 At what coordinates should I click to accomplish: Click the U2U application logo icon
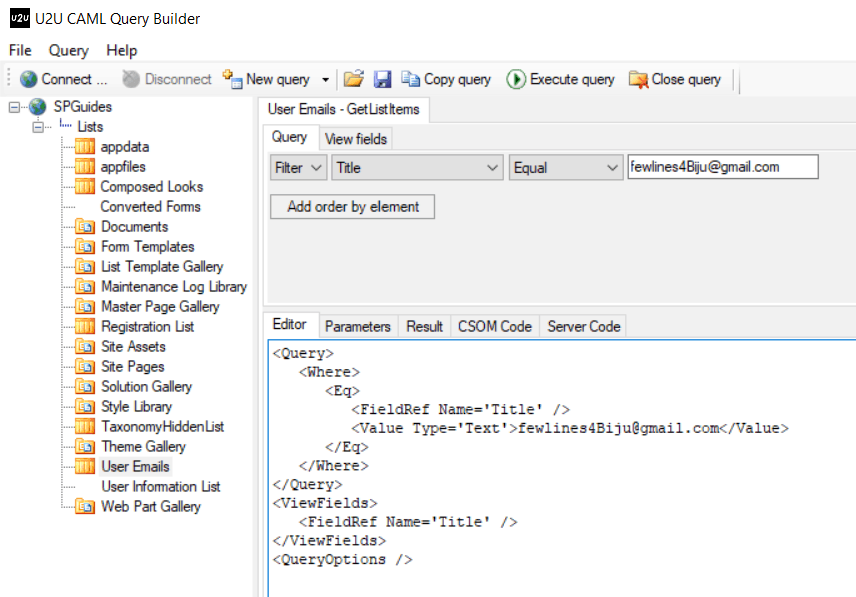20,18
